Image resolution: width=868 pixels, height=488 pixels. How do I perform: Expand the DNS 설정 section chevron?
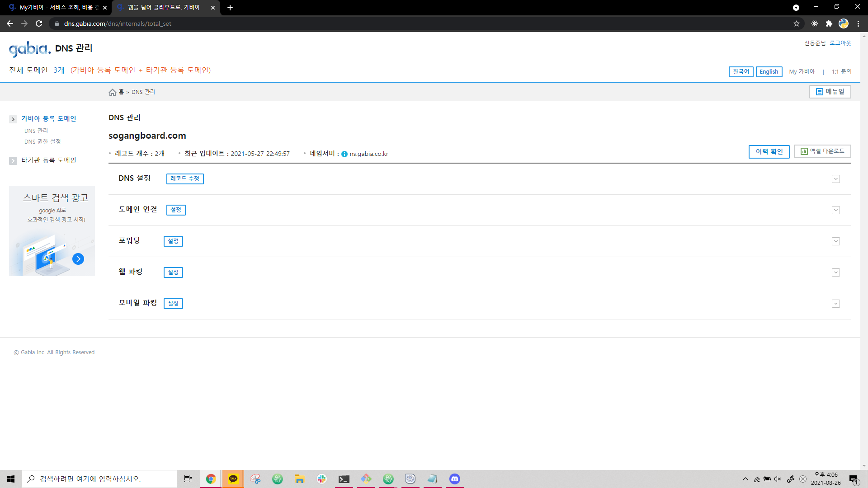pyautogui.click(x=836, y=179)
